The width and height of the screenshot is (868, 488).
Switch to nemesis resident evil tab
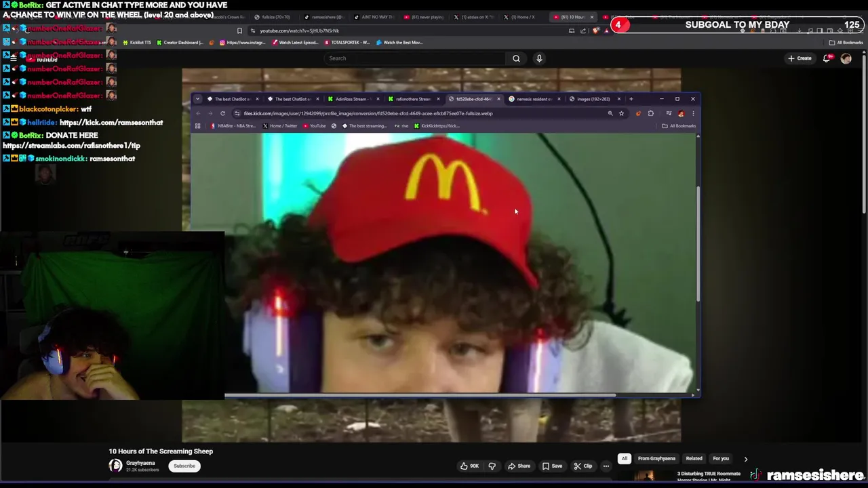(534, 99)
